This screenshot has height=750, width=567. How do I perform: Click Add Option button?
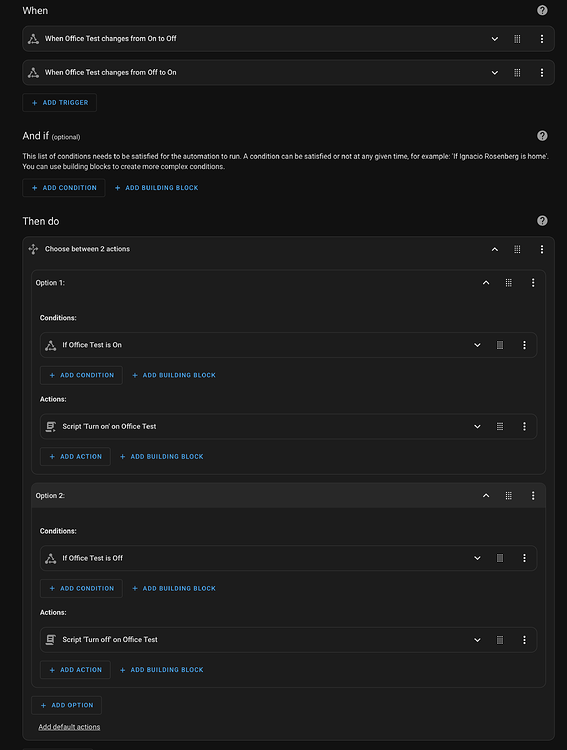tap(67, 705)
